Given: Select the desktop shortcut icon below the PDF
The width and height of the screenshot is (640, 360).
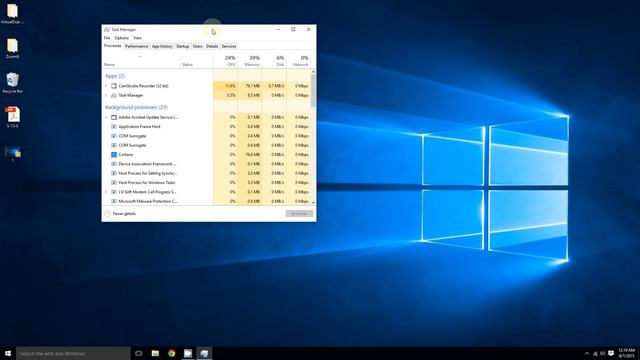Looking at the screenshot, I should [x=12, y=152].
